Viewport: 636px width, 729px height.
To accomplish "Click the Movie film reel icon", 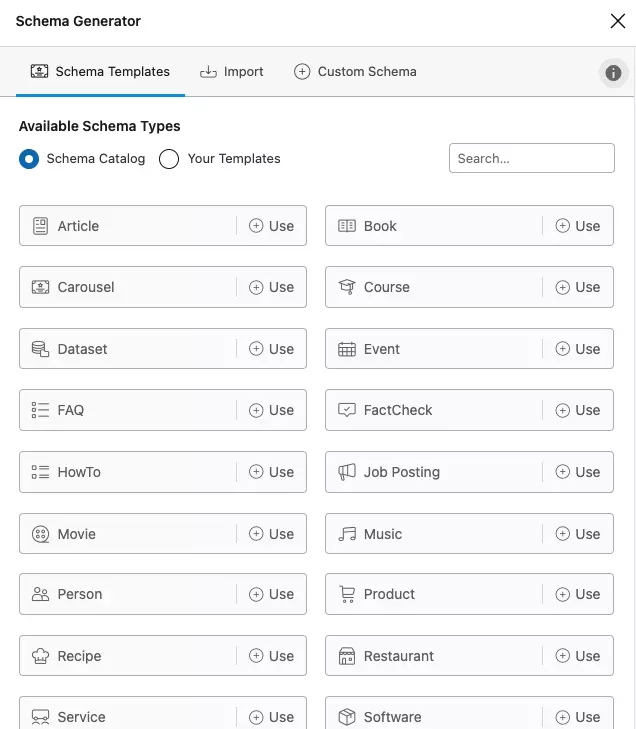I will 40,534.
